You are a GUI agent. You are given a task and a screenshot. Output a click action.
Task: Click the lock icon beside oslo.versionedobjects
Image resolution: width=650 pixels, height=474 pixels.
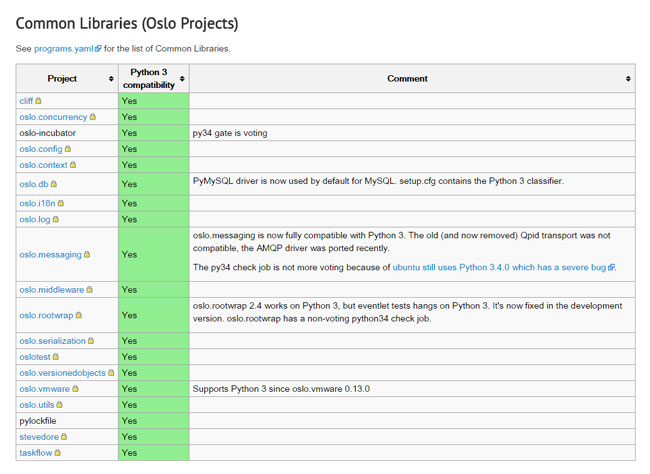pos(111,373)
